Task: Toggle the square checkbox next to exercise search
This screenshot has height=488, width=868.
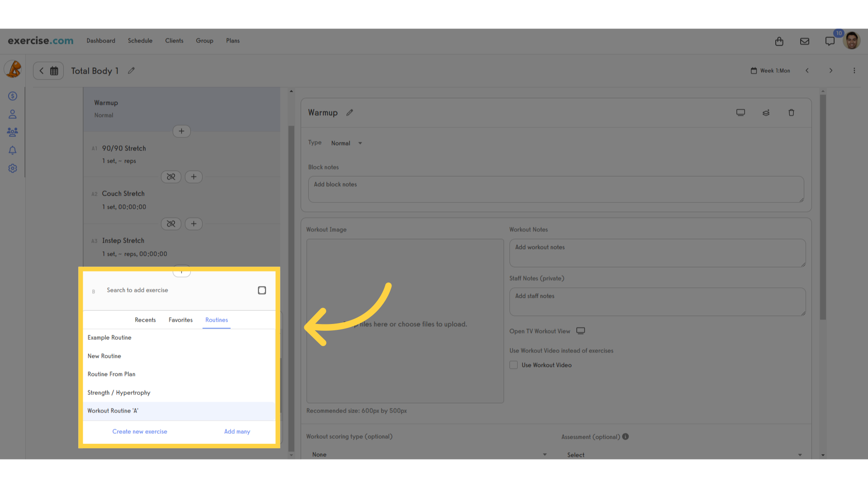Action: point(262,290)
